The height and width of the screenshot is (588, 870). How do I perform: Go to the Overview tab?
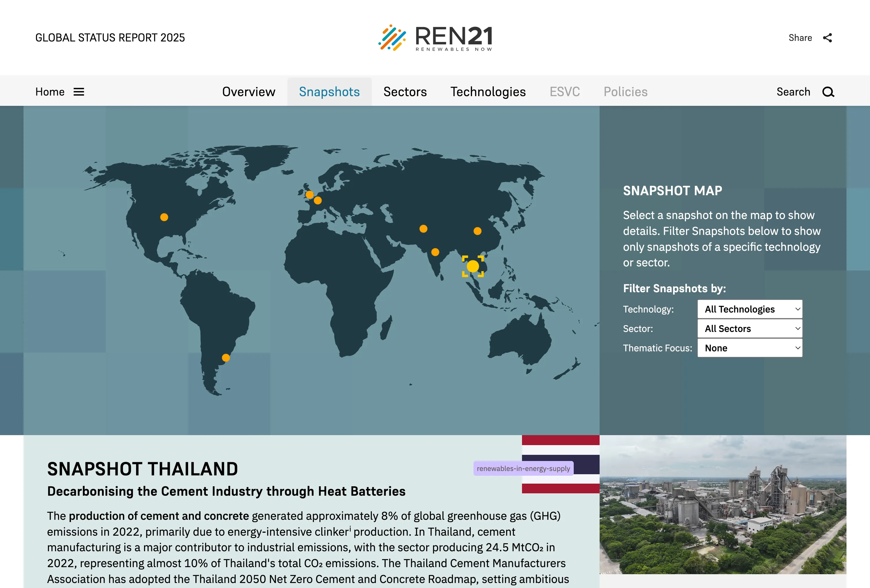(x=249, y=92)
